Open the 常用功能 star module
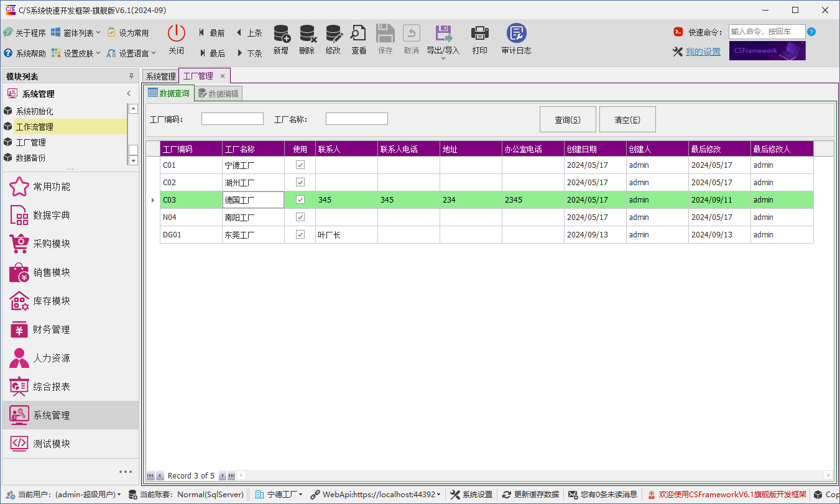This screenshot has height=504, width=840. [71, 186]
